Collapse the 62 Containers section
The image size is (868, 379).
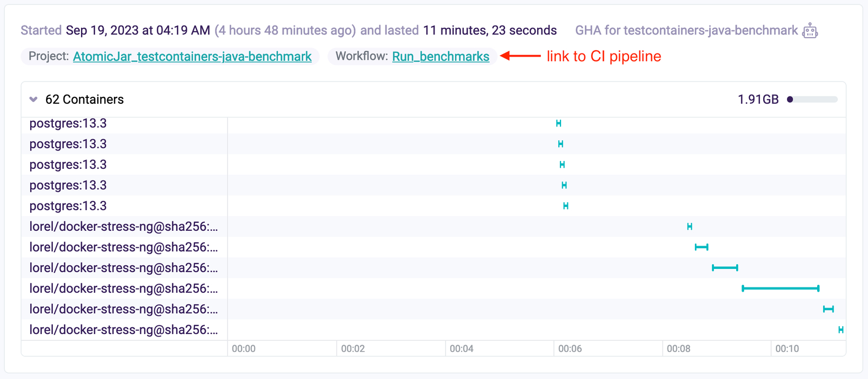click(x=33, y=100)
